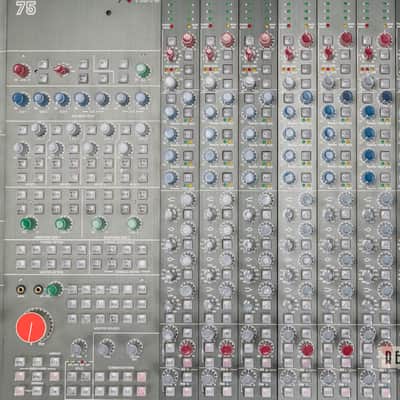Click right-column blue knob in sixth channel strip
Screen dimensions: 400x400
point(386,97)
